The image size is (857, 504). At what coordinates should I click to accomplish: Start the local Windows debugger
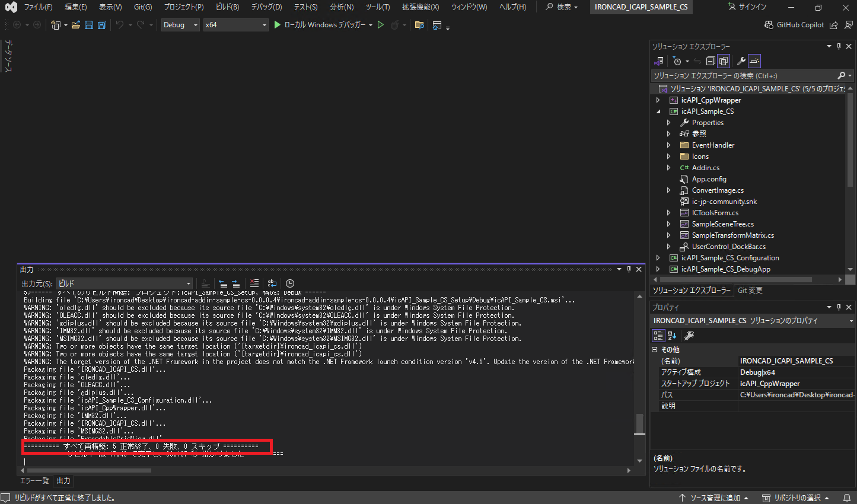(278, 25)
